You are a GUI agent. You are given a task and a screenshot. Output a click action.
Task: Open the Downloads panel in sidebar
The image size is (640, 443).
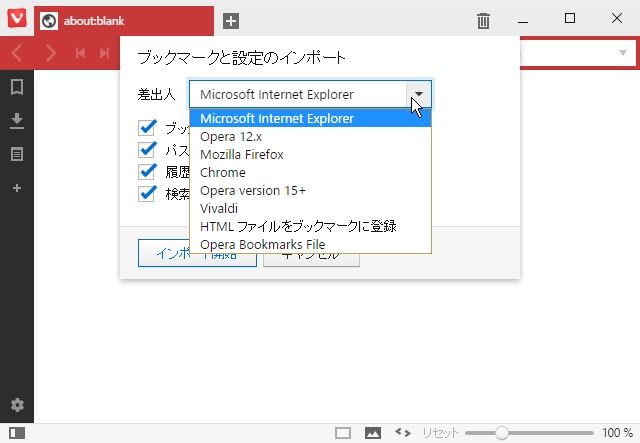click(17, 121)
